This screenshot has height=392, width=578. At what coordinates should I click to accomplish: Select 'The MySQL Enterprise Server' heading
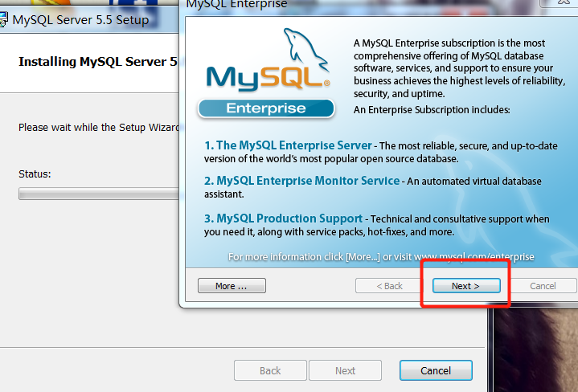(293, 145)
